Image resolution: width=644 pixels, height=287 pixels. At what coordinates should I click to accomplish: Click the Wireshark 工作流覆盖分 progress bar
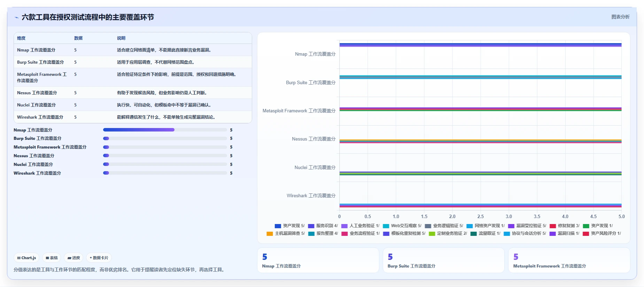pos(165,173)
